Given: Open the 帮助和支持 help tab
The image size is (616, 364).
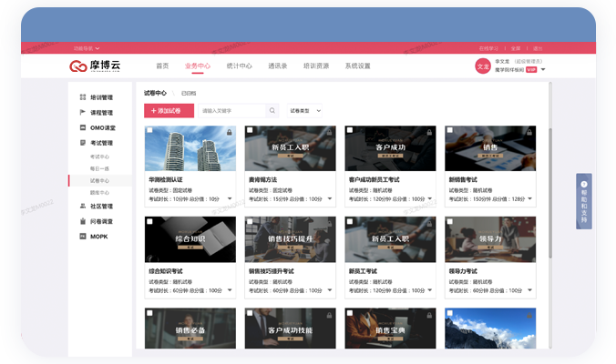Looking at the screenshot, I should point(584,201).
